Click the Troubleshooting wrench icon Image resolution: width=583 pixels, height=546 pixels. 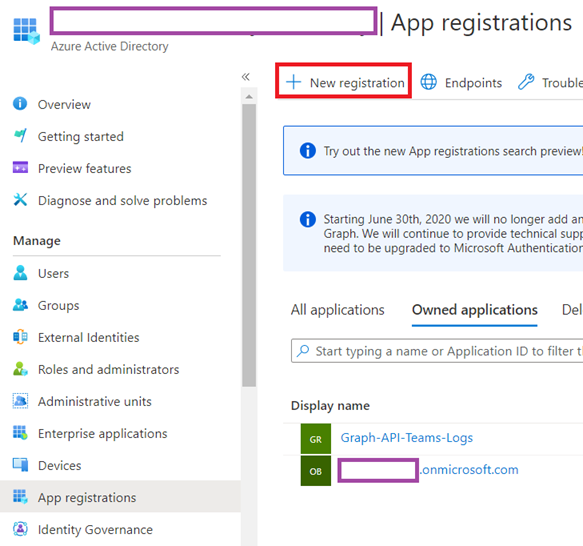[x=526, y=82]
